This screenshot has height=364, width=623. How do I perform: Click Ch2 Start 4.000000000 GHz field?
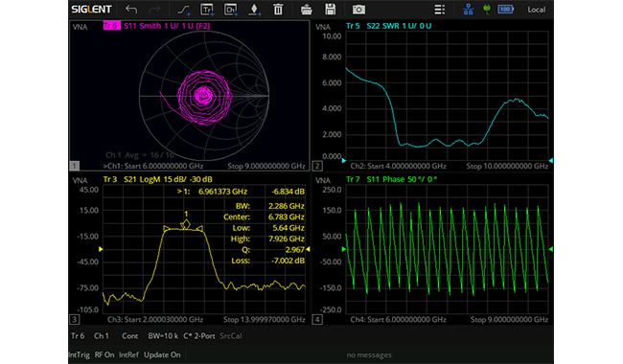[398, 166]
